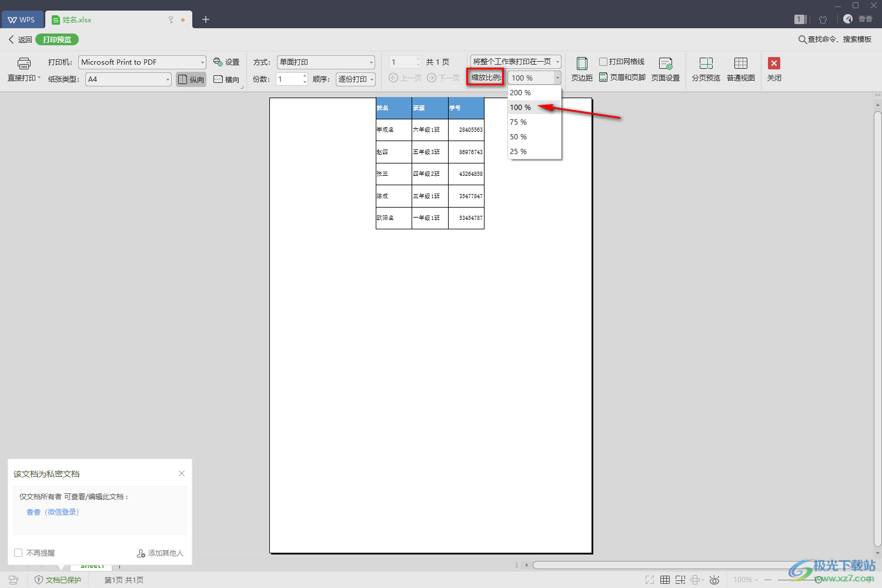Click the preview table header cell 姓名
The width and height of the screenshot is (882, 588).
[393, 108]
